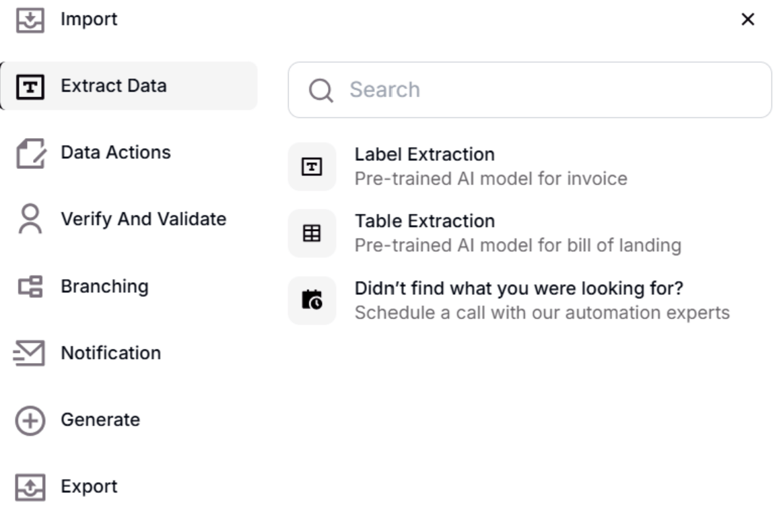Select the Table Extraction grid icon
This screenshot has height=532, width=781.
coord(312,234)
